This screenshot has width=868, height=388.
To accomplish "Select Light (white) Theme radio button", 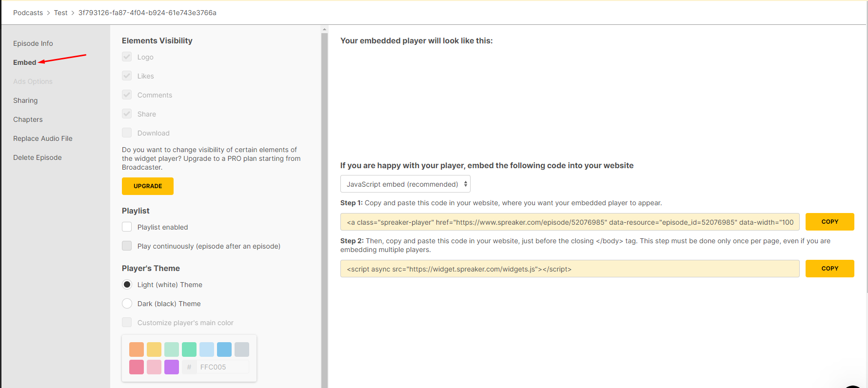I will (127, 285).
